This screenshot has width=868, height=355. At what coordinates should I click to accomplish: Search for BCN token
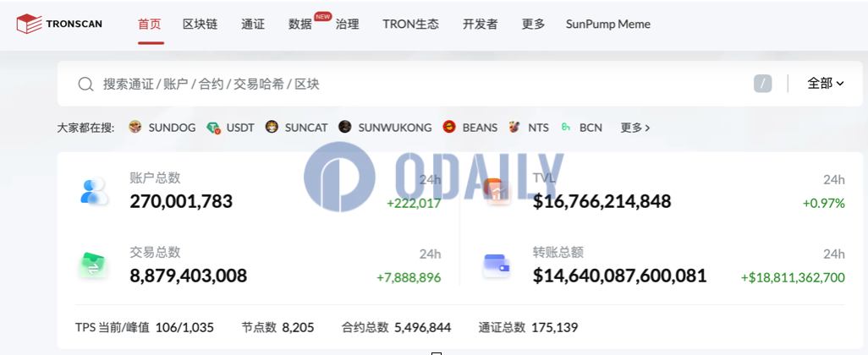click(x=591, y=128)
